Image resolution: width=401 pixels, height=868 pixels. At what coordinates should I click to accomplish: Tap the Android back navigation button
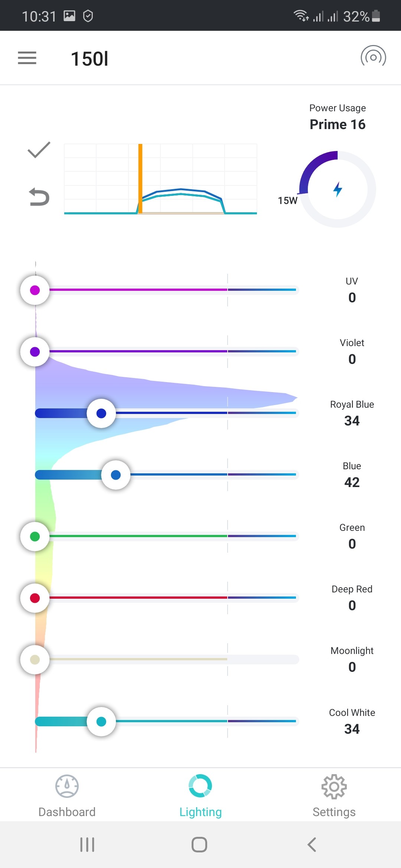pyautogui.click(x=312, y=845)
